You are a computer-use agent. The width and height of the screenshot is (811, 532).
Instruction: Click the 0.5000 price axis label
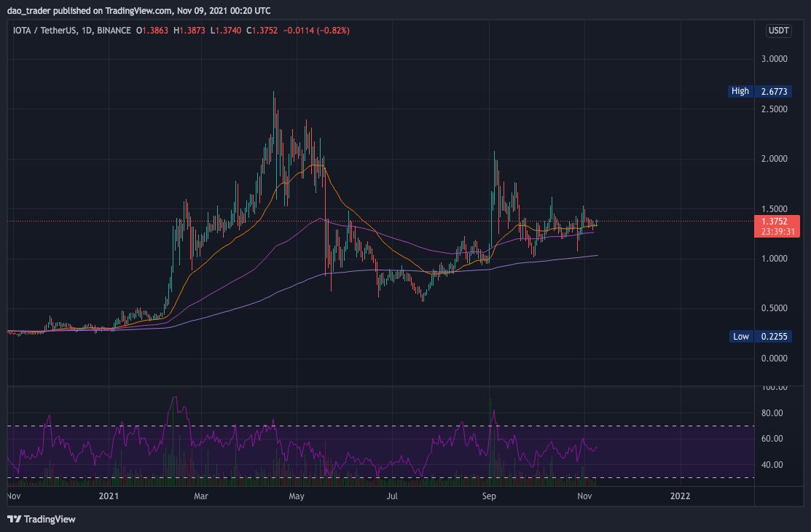(775, 308)
